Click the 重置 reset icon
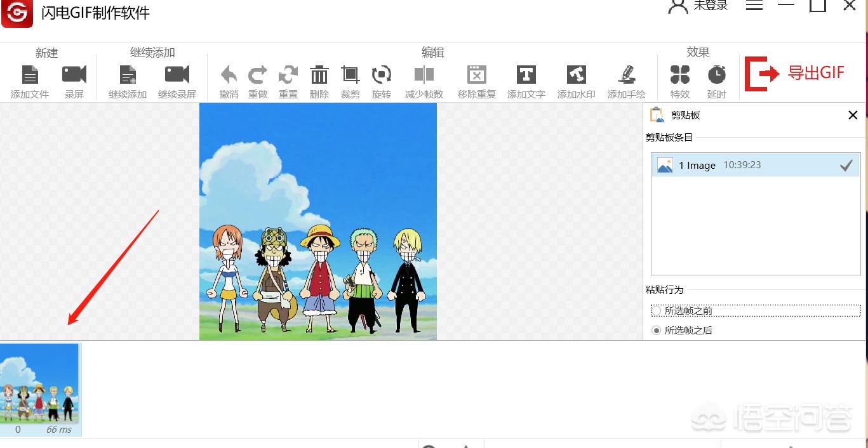 point(288,76)
